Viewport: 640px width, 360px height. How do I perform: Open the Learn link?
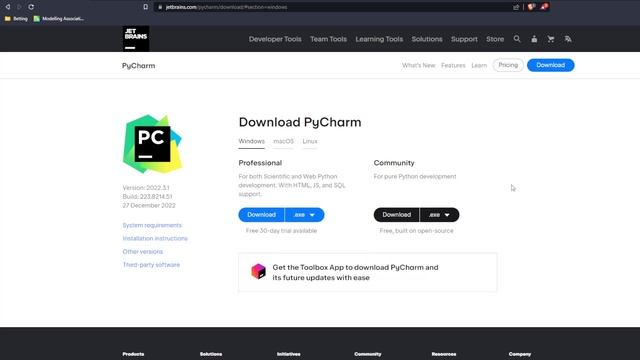point(479,65)
